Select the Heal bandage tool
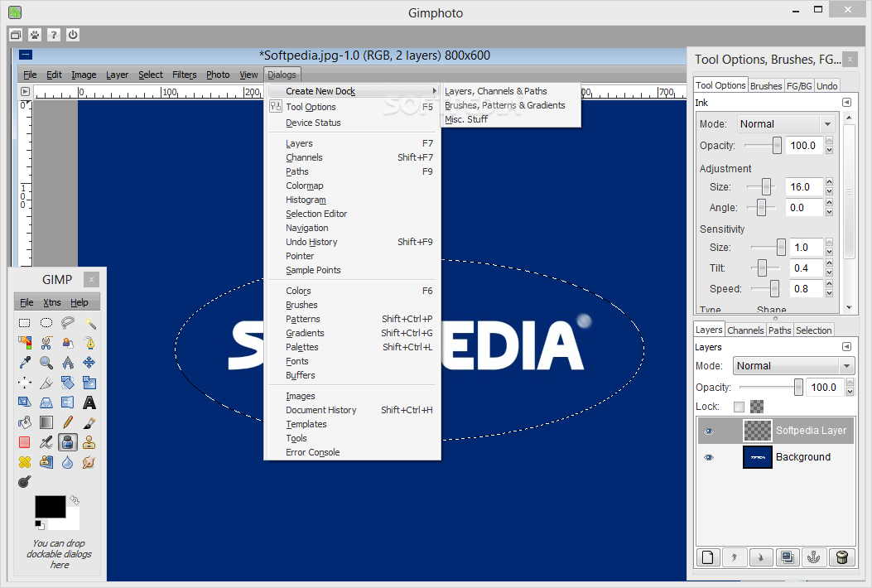This screenshot has height=588, width=872. [25, 462]
